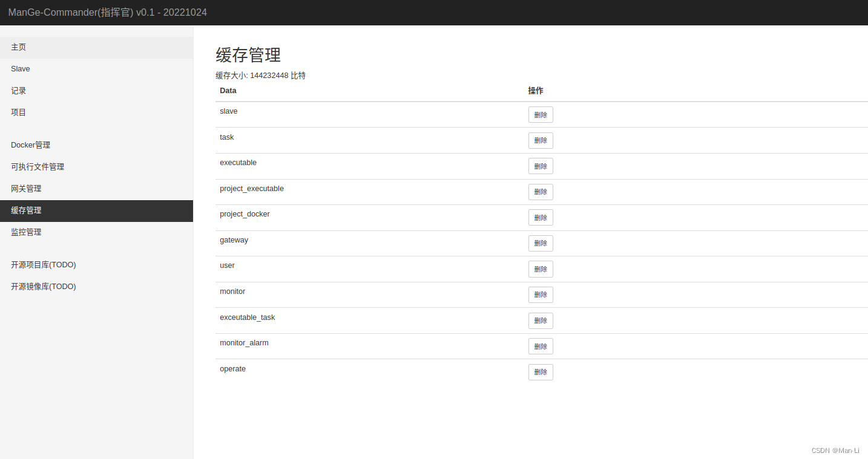Delete the executable cache entry
868x459 pixels.
541,166
